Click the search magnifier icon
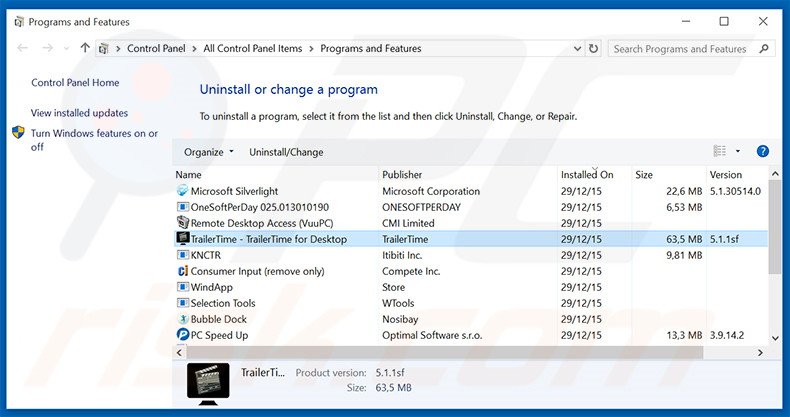Screen dimensions: 790x417 click(x=764, y=49)
